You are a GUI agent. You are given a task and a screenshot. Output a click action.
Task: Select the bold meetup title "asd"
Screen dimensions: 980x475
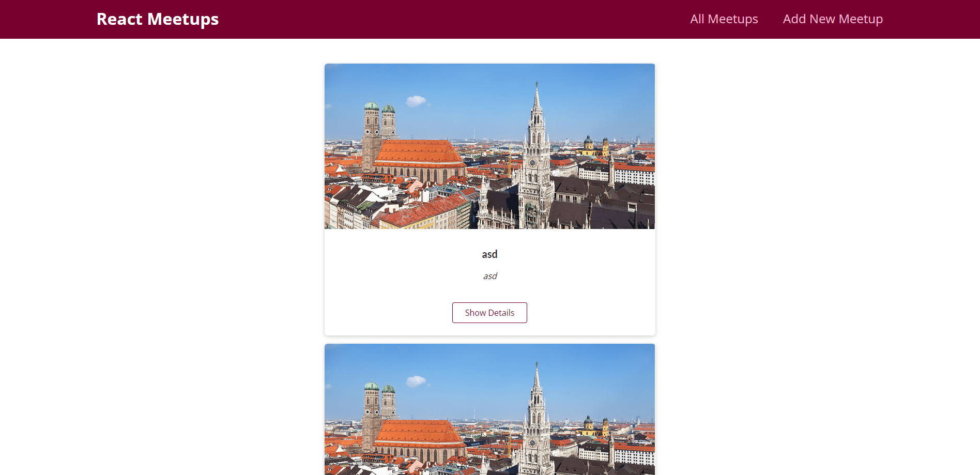[489, 254]
